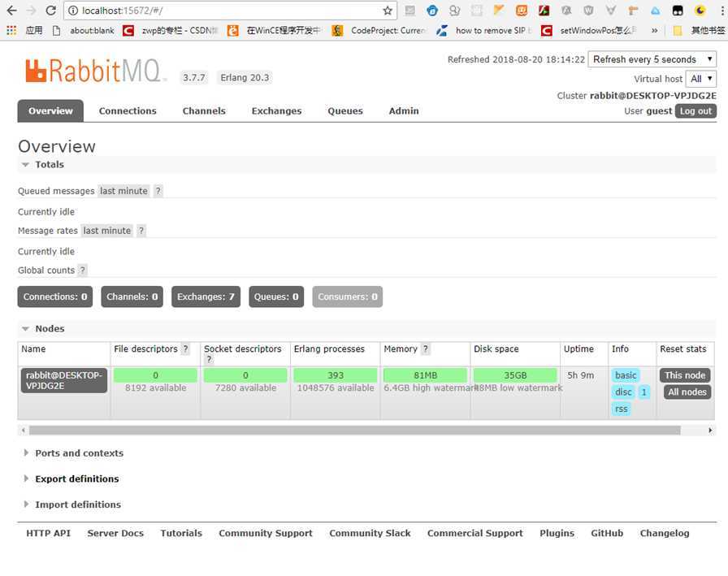Viewport: 728px width, 576px height.
Task: Switch to the Connections tab
Action: tap(128, 111)
